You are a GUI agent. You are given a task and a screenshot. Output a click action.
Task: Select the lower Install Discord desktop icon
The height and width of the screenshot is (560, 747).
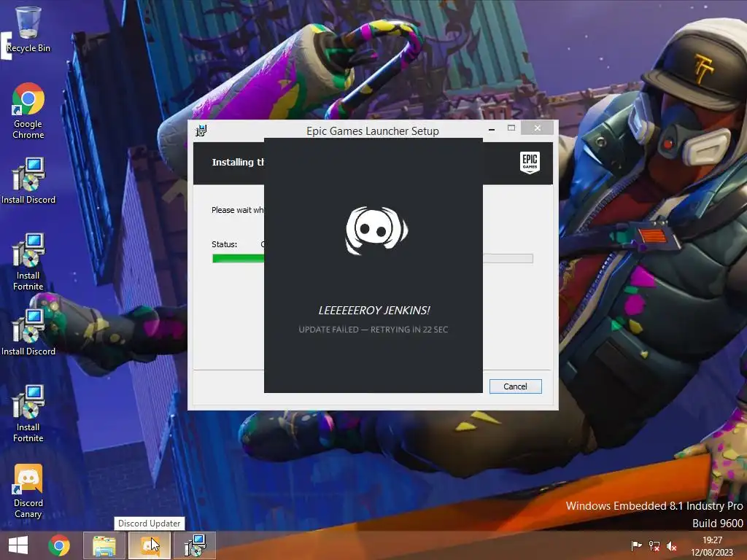click(28, 332)
